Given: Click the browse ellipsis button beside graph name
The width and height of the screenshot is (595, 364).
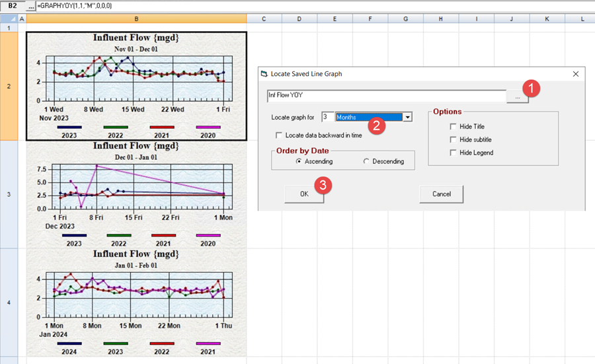Looking at the screenshot, I should point(517,96).
